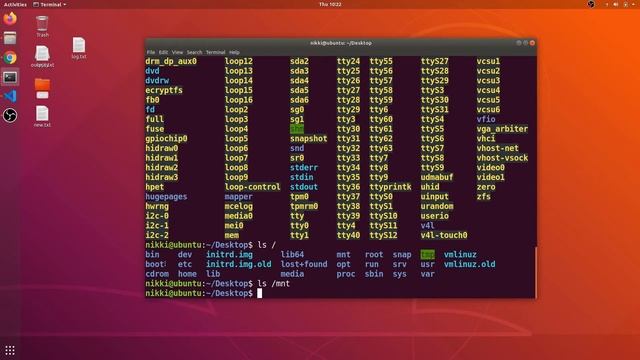Viewport: 640px width, 360px height.
Task: Click 'stderr' link entry
Action: click(x=304, y=167)
